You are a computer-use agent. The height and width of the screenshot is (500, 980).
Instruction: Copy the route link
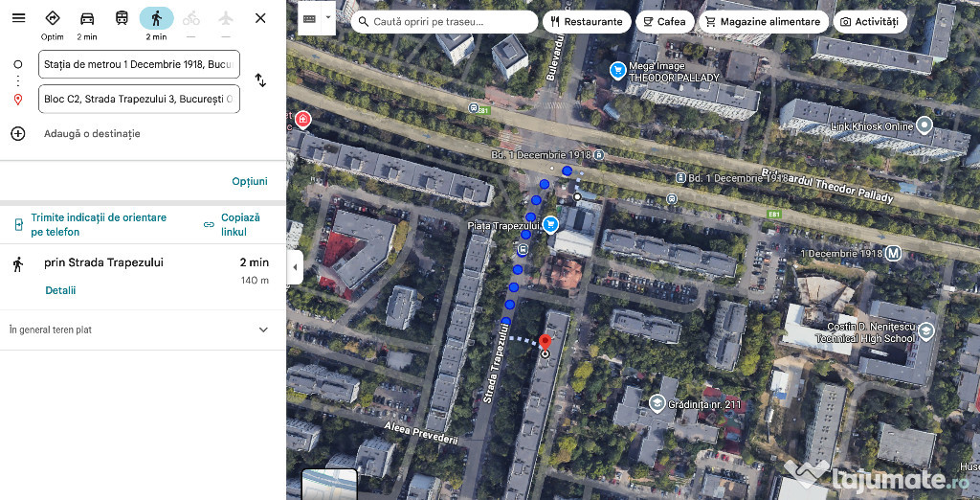click(233, 225)
